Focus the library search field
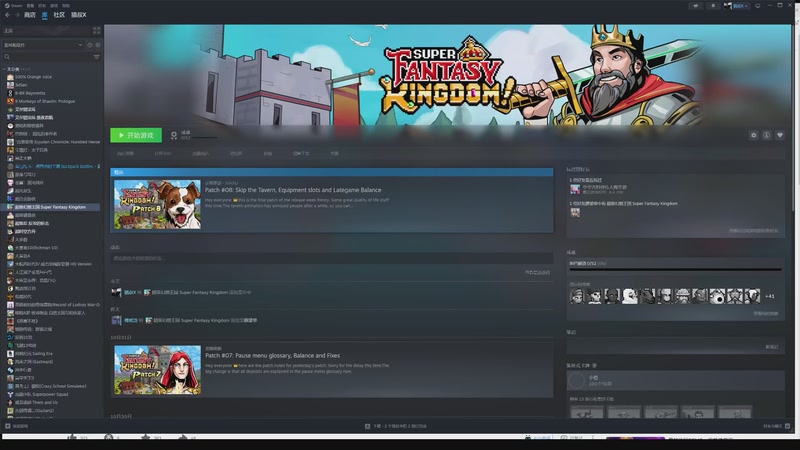 [x=47, y=57]
